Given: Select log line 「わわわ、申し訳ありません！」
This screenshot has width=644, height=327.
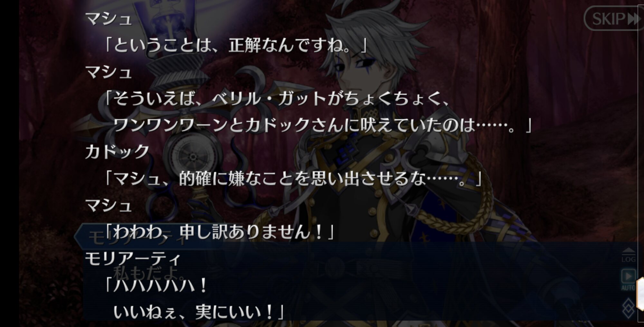Looking at the screenshot, I should pos(220,232).
